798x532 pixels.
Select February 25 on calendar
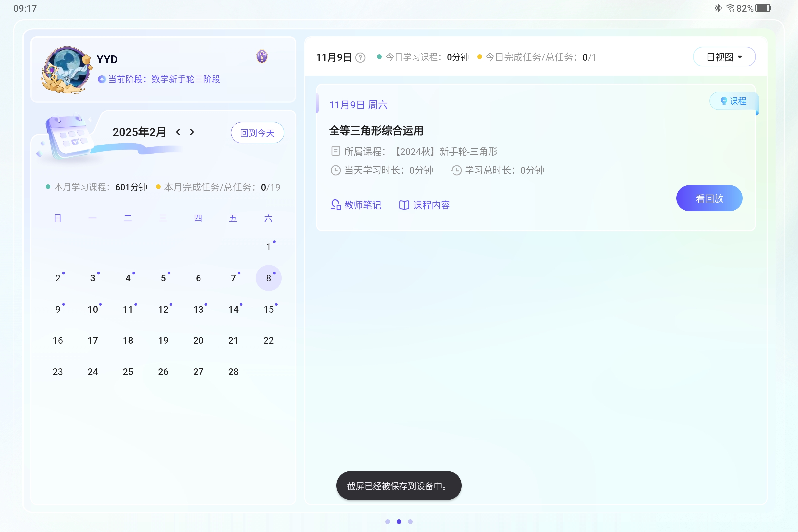point(128,371)
